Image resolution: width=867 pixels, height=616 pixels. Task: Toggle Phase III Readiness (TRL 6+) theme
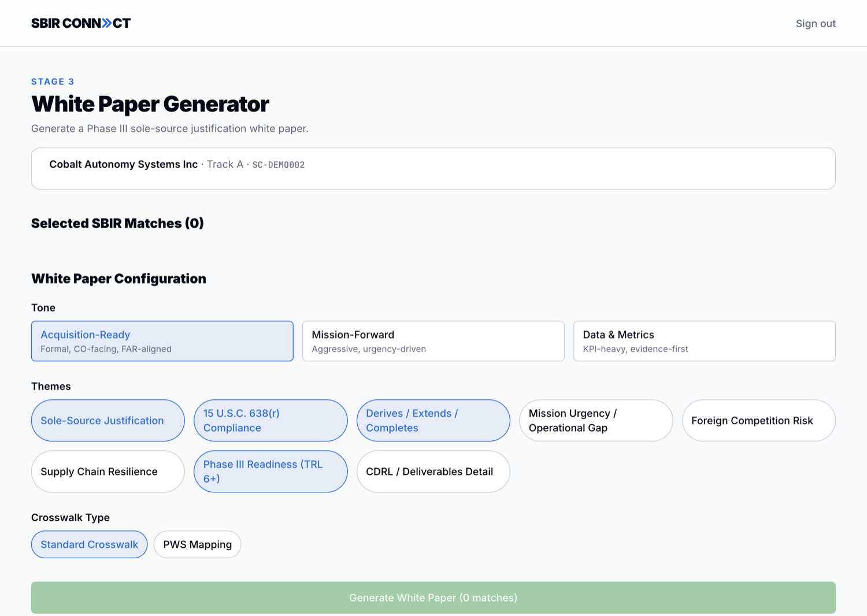tap(271, 472)
